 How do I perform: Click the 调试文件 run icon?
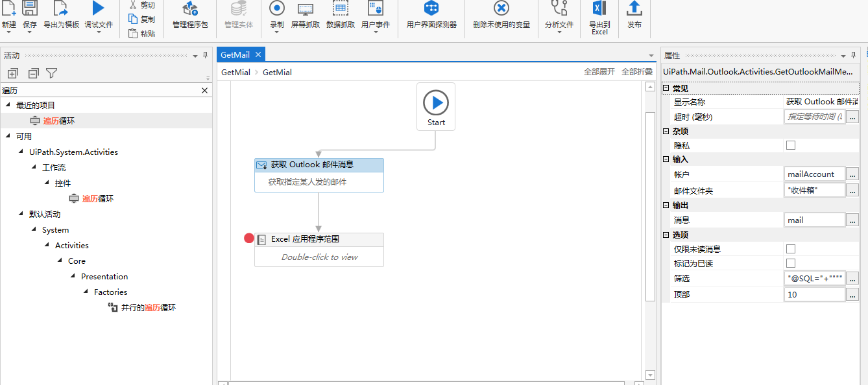[98, 8]
